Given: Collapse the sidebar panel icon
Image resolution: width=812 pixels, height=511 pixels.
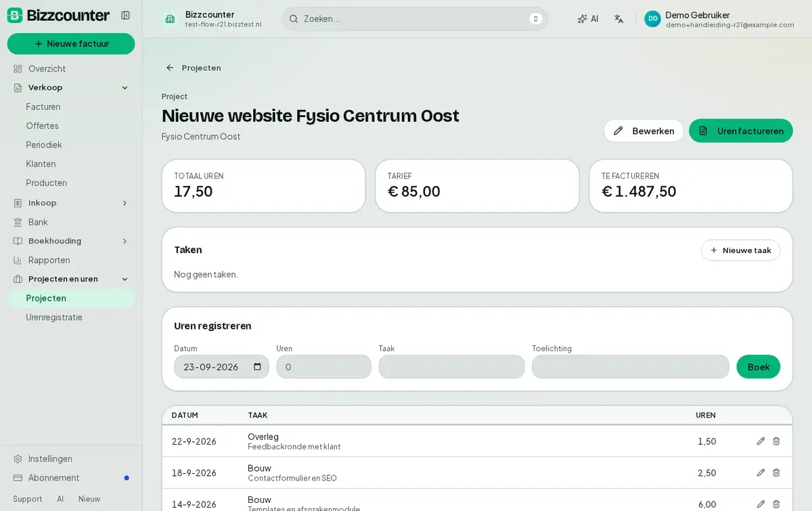Looking at the screenshot, I should pos(125,15).
